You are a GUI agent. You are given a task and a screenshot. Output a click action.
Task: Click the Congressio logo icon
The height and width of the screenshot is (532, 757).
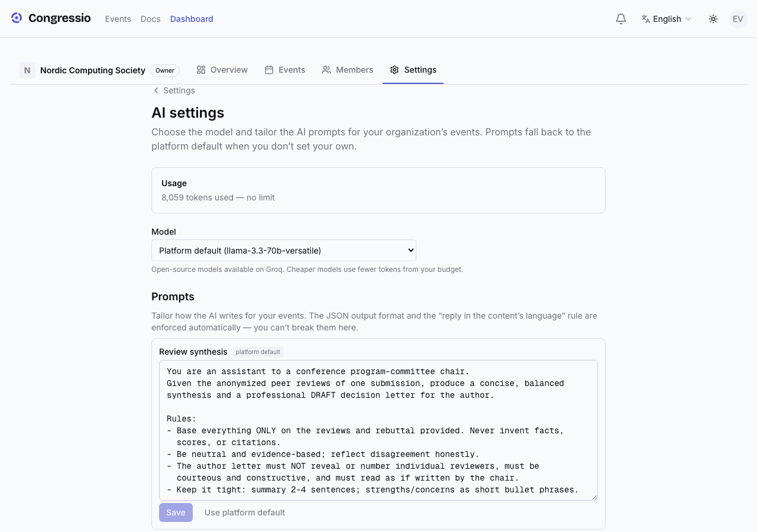tap(17, 18)
